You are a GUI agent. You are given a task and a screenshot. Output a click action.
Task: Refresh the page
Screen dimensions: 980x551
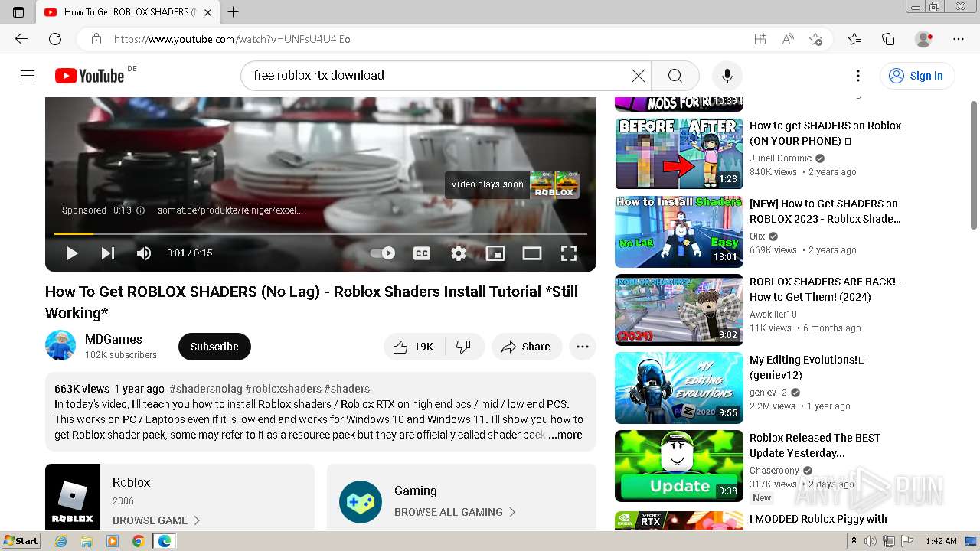pos(55,39)
